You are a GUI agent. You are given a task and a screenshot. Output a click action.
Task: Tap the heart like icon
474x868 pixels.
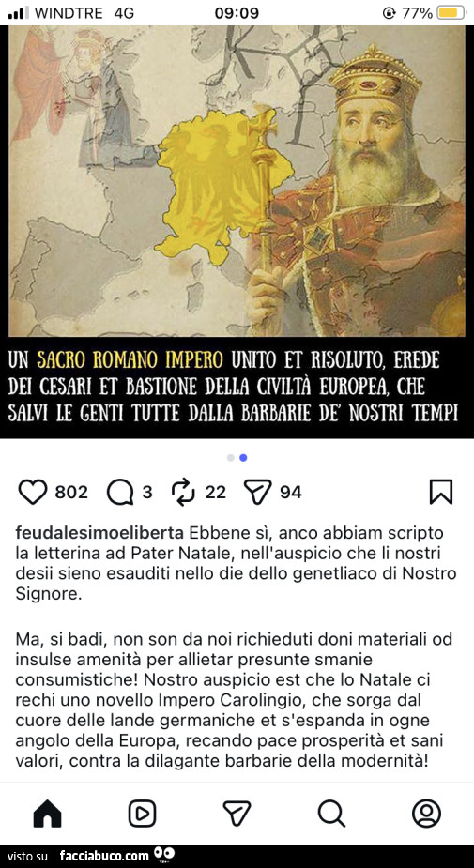pos(33,492)
